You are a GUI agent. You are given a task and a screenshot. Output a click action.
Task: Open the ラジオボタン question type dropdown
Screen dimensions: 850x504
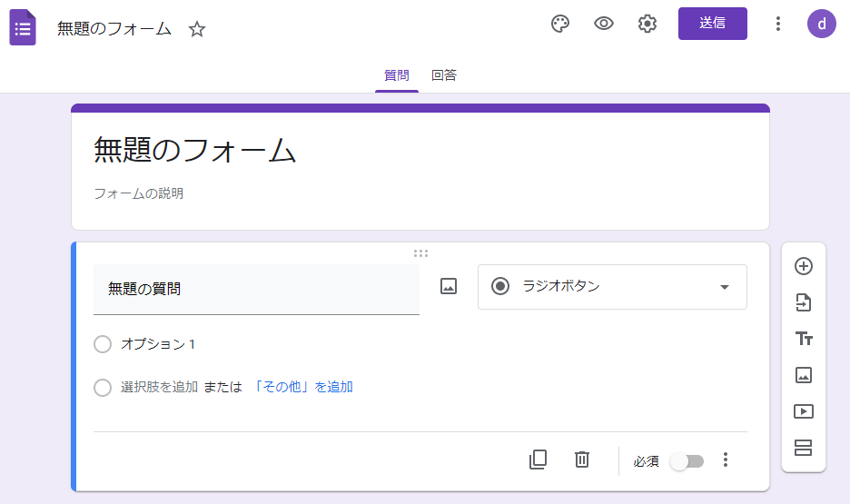pyautogui.click(x=612, y=287)
